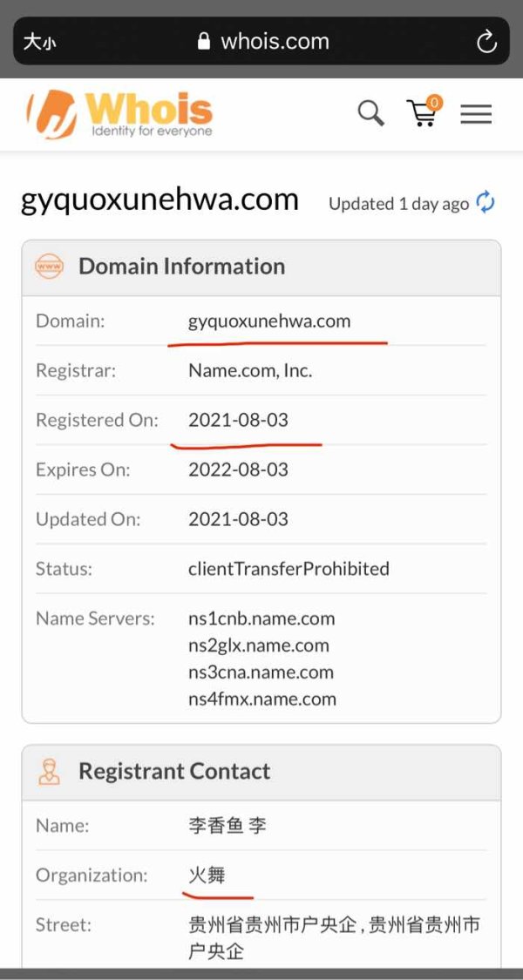This screenshot has height=980, width=523.
Task: Tap the Registrant Contact section header
Action: (x=261, y=772)
